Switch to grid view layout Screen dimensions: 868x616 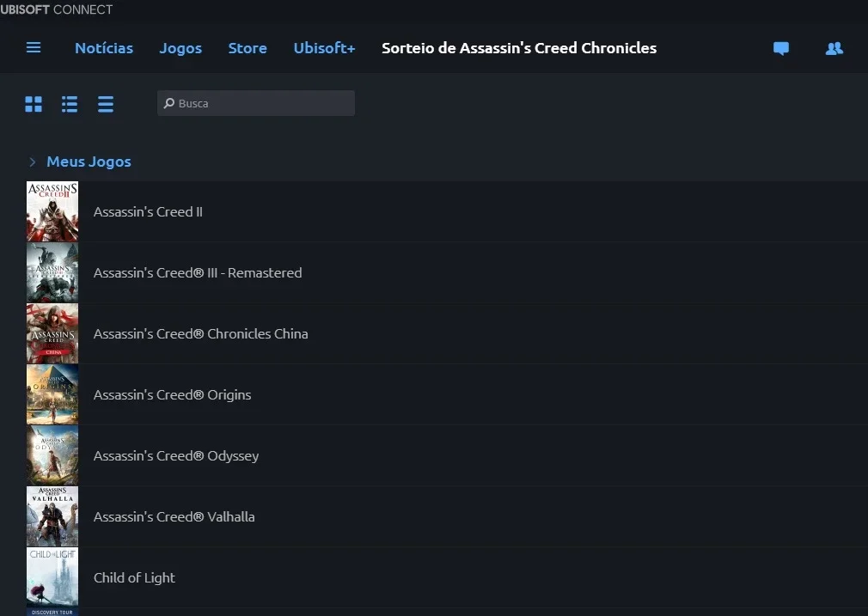34,104
